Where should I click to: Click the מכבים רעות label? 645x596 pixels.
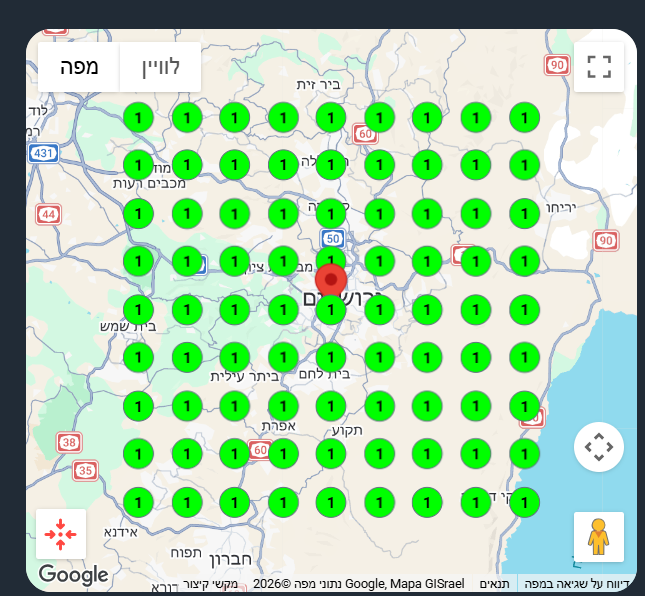click(x=149, y=183)
